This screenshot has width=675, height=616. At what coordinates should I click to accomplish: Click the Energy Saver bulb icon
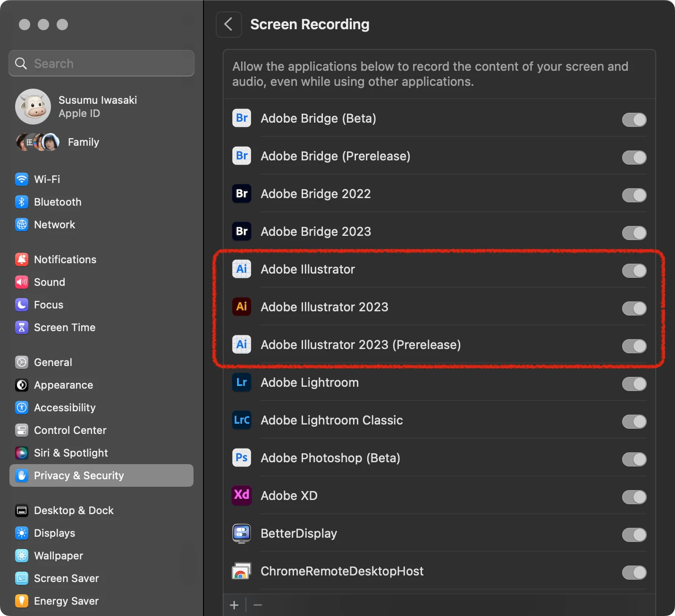point(22,601)
